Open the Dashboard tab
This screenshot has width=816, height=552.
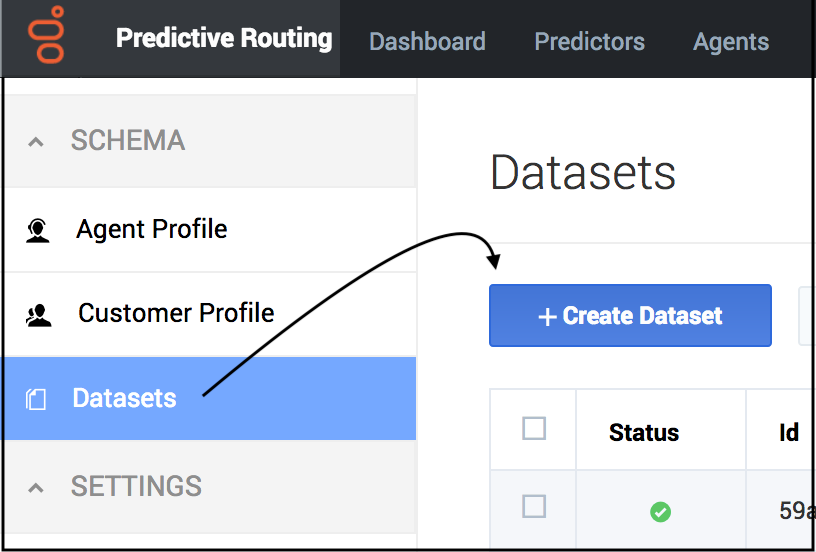point(427,42)
